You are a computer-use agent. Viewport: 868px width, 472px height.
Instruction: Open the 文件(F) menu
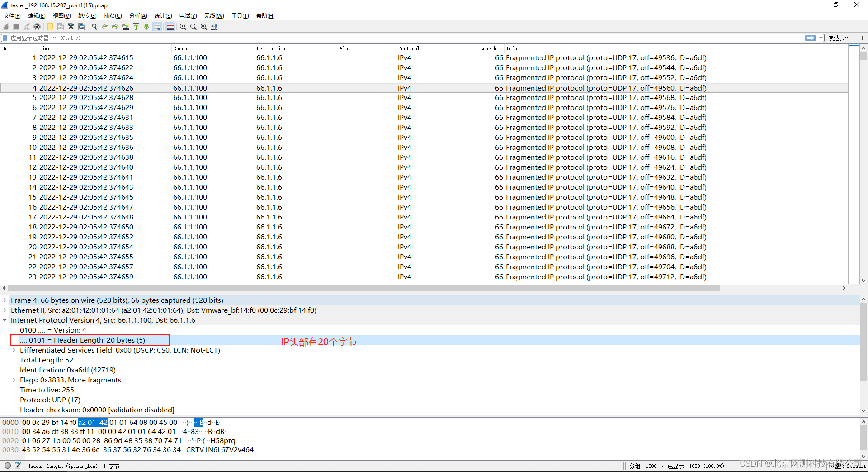(12, 16)
